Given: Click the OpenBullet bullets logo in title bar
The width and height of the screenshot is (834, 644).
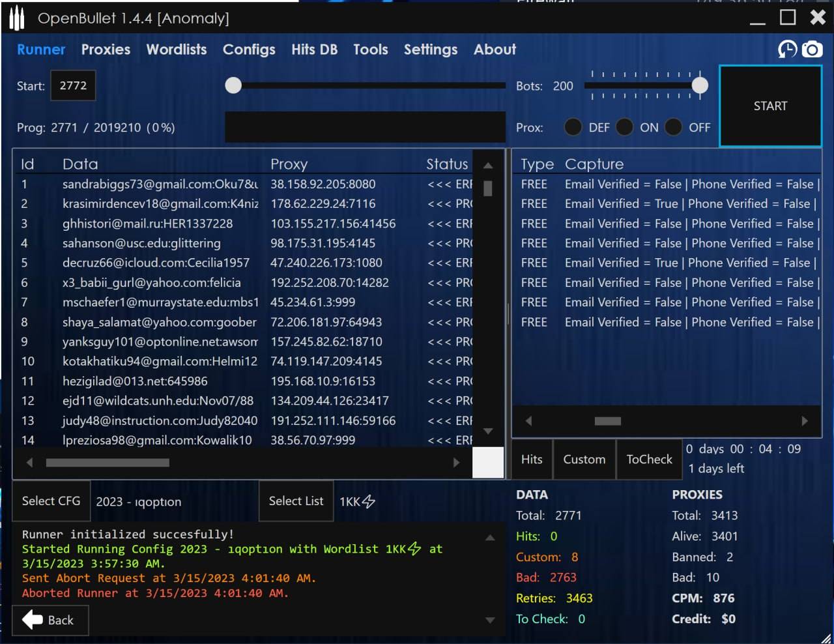Looking at the screenshot, I should pyautogui.click(x=17, y=18).
